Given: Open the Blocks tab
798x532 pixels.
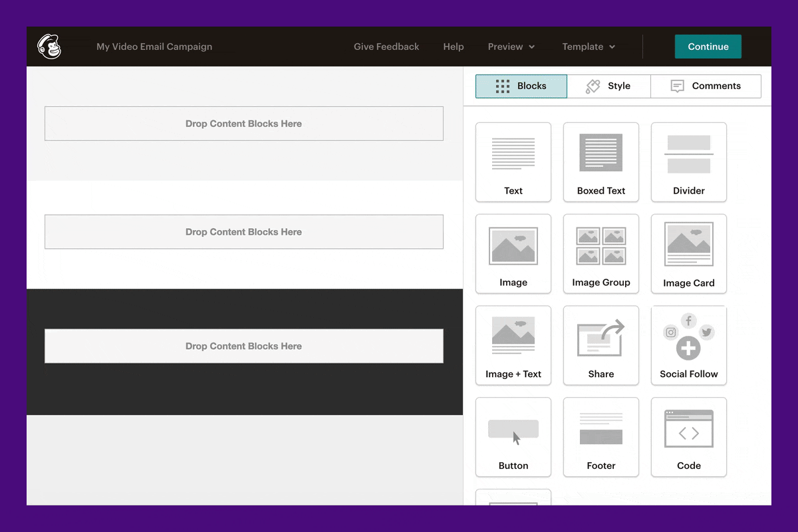Looking at the screenshot, I should (521, 86).
